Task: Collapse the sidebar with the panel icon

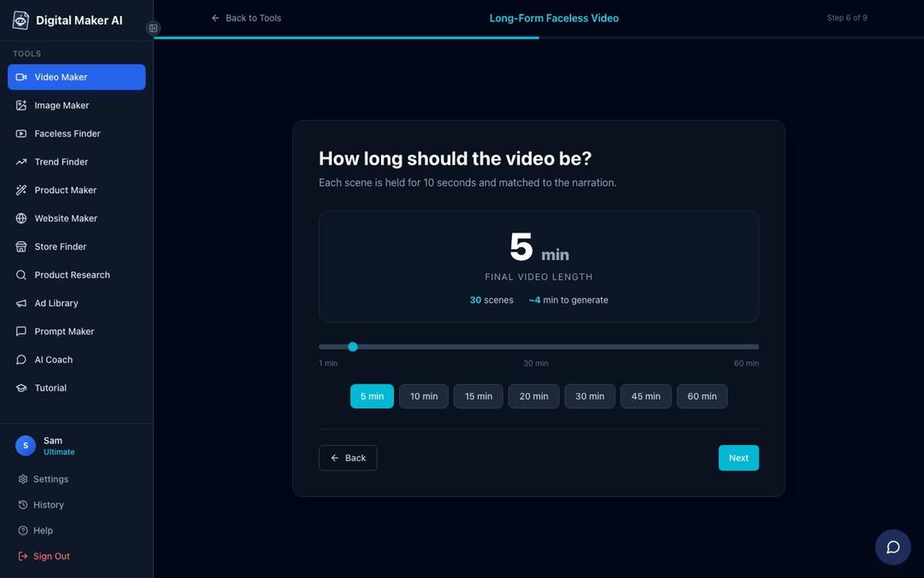Action: [x=153, y=29]
